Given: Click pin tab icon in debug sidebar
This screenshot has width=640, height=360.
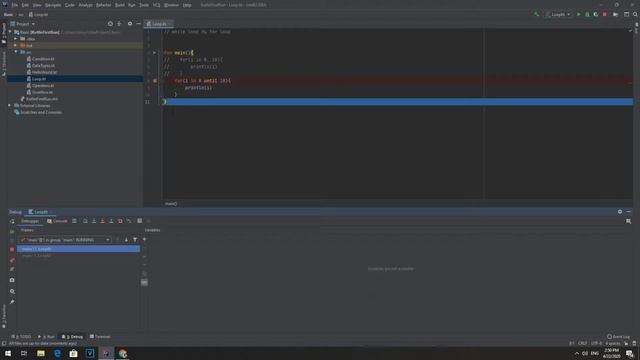Looking at the screenshot, I should point(12,302).
